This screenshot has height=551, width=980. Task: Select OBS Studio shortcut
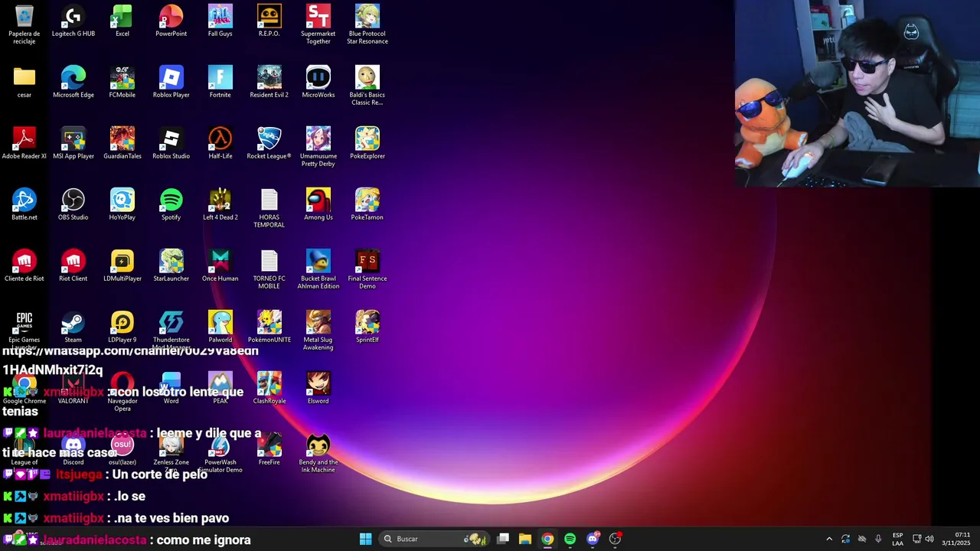coord(73,205)
